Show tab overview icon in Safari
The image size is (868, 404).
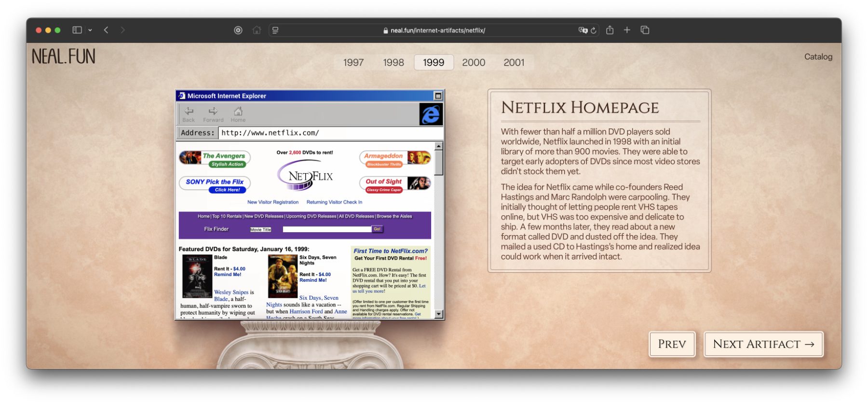[645, 30]
